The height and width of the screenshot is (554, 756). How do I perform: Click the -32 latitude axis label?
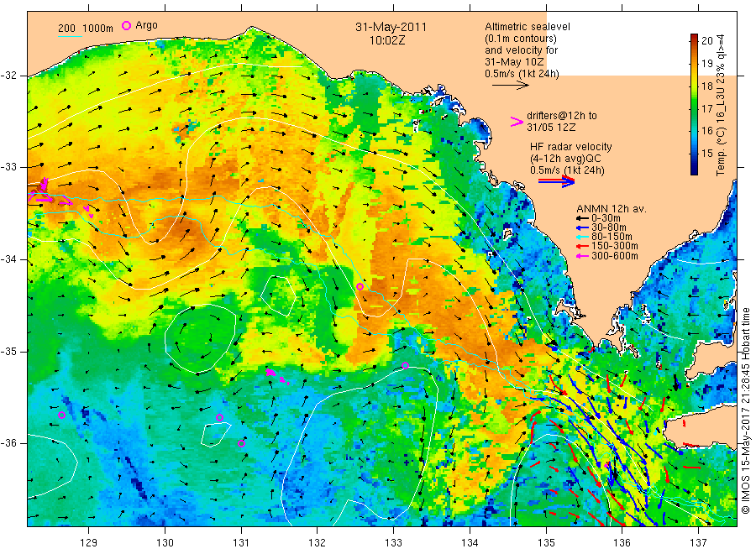8,76
